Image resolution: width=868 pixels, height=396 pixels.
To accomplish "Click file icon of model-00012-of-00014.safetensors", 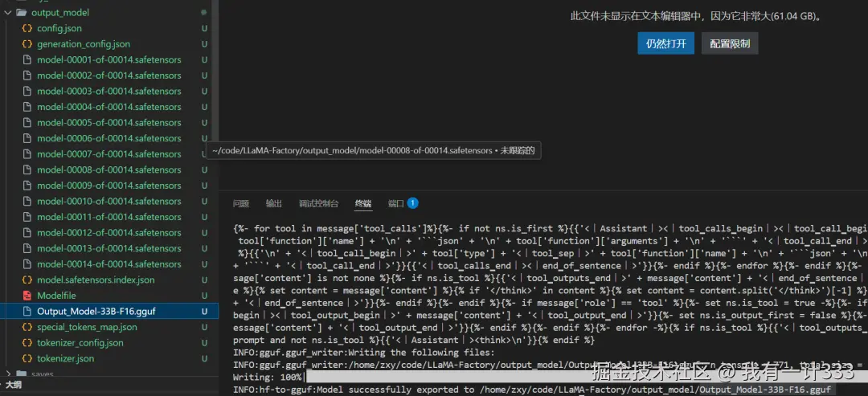I will coord(26,233).
